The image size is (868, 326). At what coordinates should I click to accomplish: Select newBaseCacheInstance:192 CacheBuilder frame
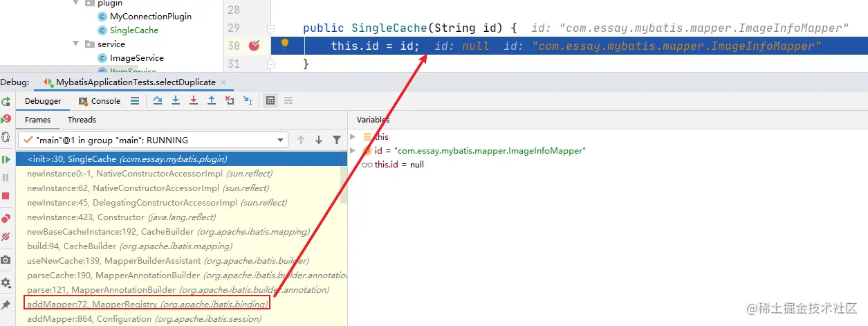click(181, 232)
